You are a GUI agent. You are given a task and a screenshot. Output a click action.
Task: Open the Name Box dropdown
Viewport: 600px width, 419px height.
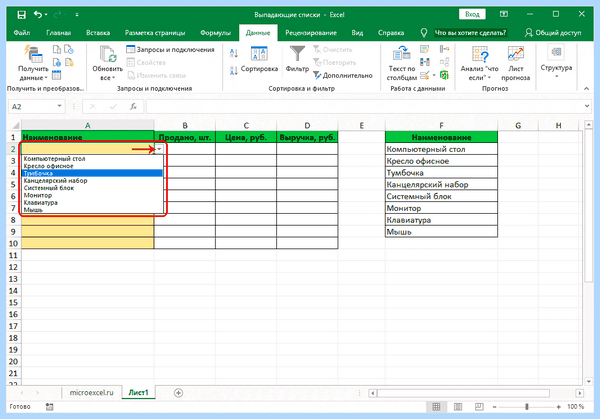tap(59, 106)
